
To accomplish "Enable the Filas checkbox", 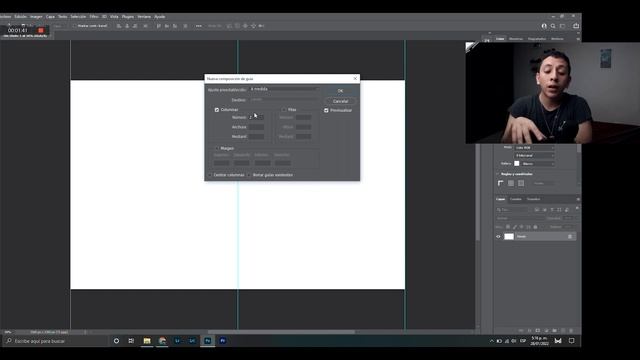I will point(284,110).
